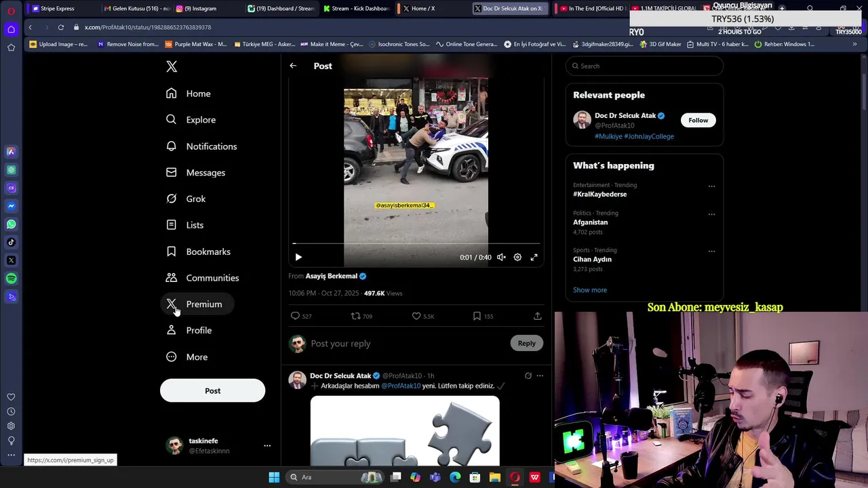Open Bookmarks in X sidebar

click(199, 251)
